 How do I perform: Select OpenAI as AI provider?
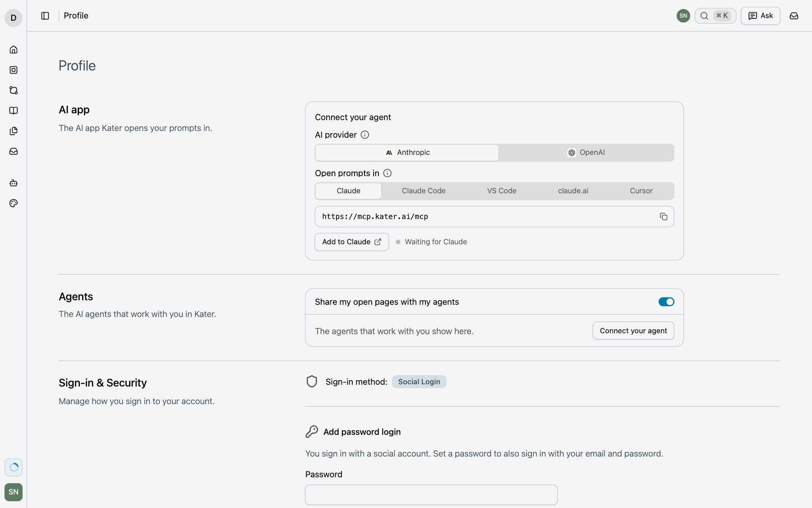tap(586, 153)
